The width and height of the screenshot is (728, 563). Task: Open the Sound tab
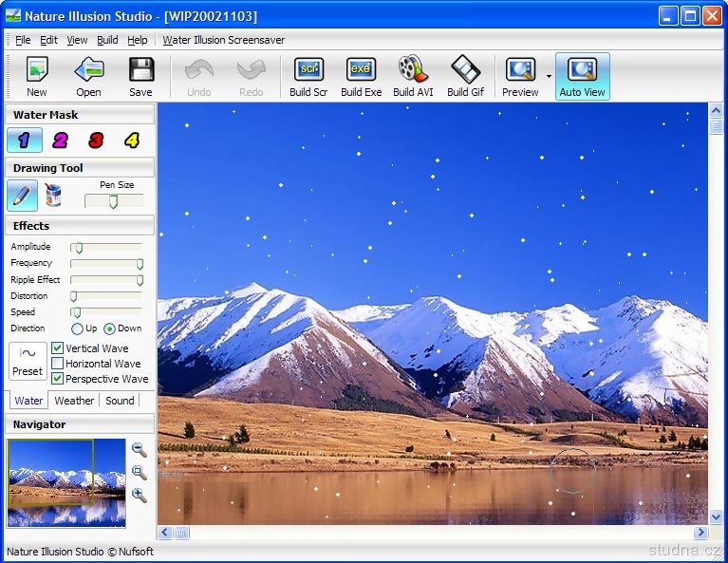(x=120, y=401)
